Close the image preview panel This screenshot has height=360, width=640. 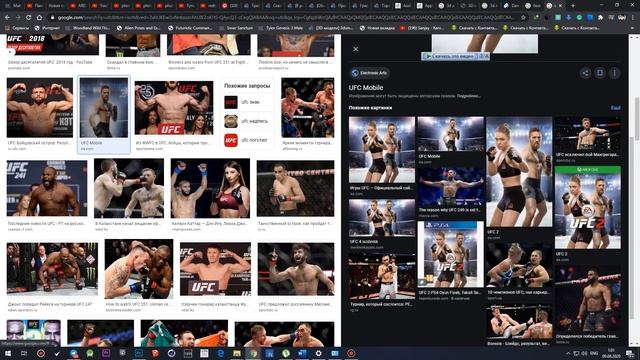[356, 49]
